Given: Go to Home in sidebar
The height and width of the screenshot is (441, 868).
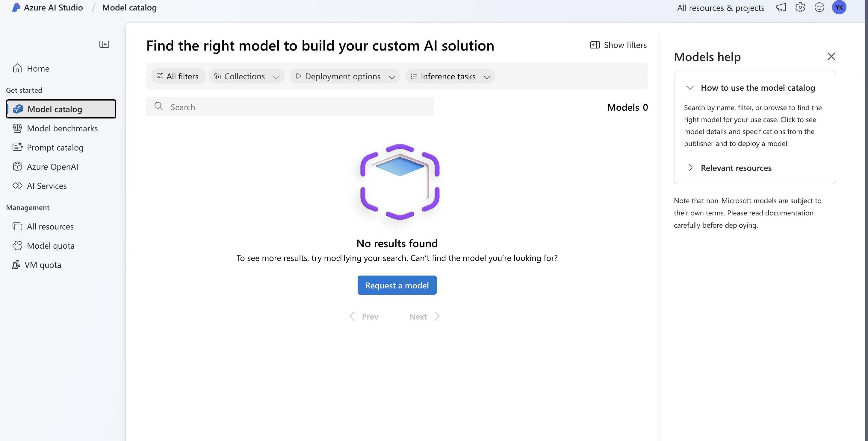Looking at the screenshot, I should [61, 68].
